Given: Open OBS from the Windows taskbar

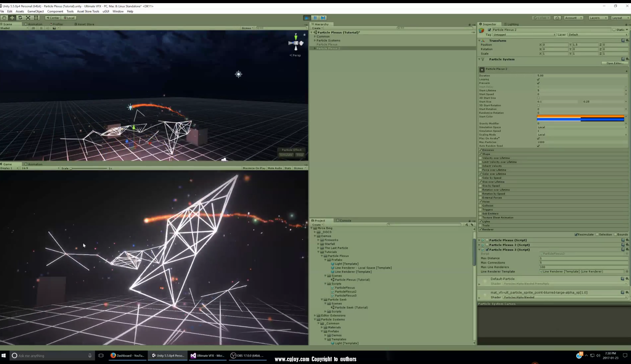Looking at the screenshot, I should [247, 356].
